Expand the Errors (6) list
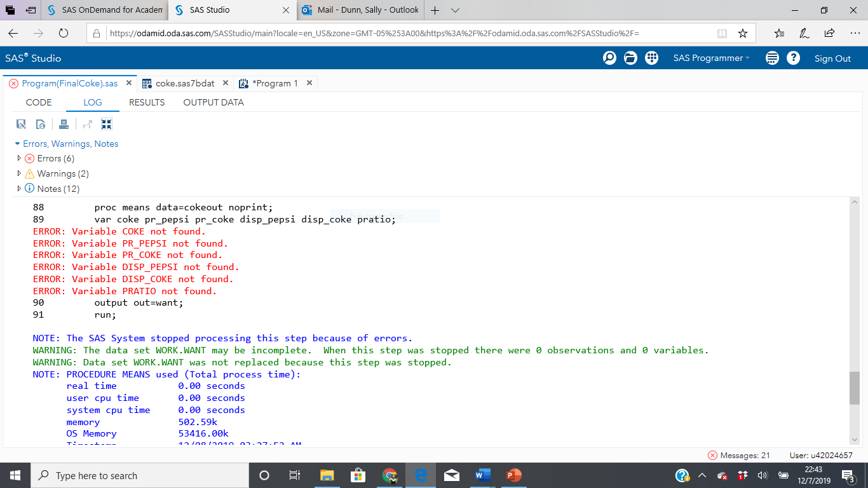This screenshot has width=868, height=488. pos(19,158)
